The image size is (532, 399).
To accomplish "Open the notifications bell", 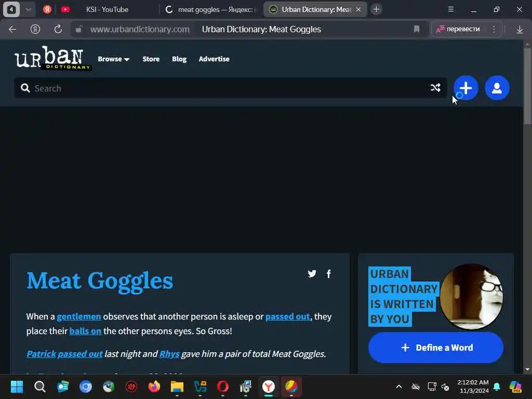I will [497, 387].
